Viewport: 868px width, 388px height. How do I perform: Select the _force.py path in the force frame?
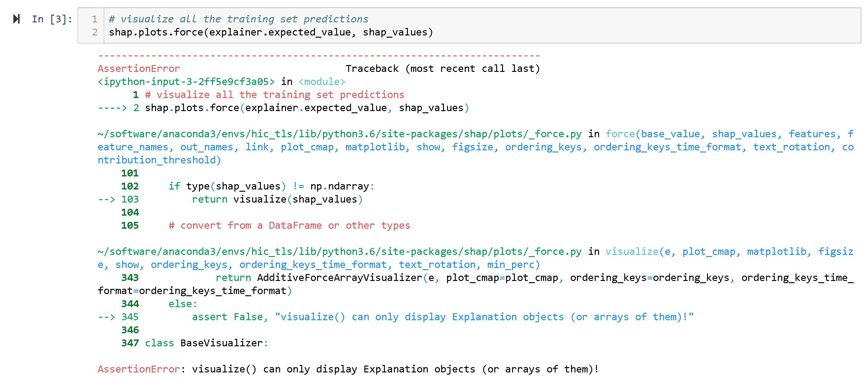tap(337, 133)
